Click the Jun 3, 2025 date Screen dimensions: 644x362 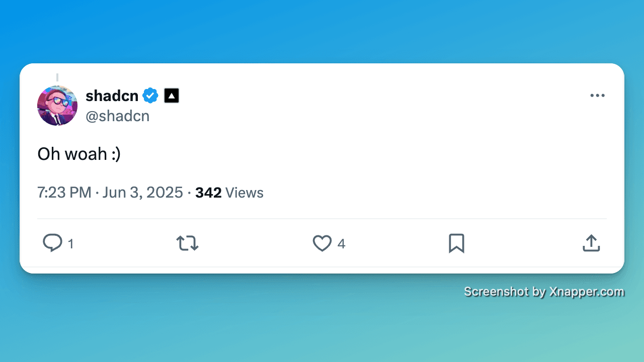(143, 193)
